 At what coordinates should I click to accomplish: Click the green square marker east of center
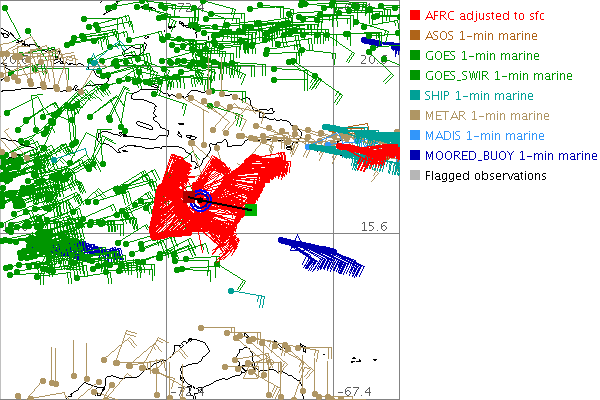tap(252, 209)
